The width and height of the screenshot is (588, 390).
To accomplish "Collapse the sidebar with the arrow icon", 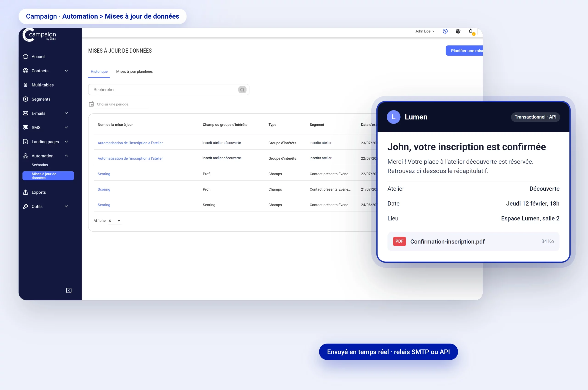I will (x=69, y=290).
